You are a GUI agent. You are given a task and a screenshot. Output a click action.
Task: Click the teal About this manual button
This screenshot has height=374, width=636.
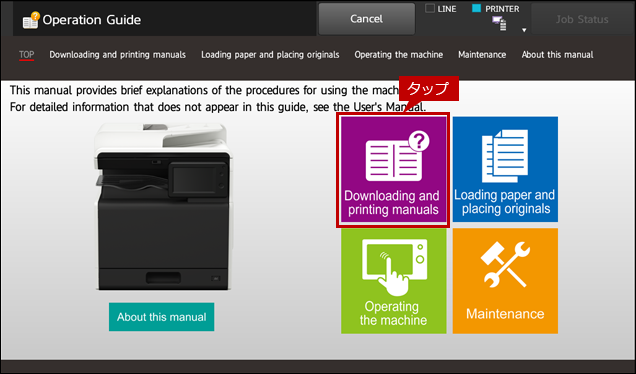tap(161, 317)
